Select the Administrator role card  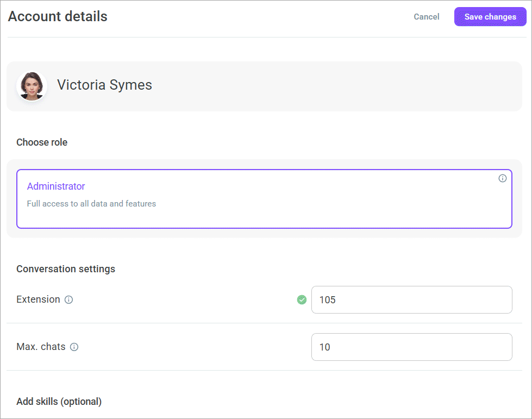click(264, 199)
